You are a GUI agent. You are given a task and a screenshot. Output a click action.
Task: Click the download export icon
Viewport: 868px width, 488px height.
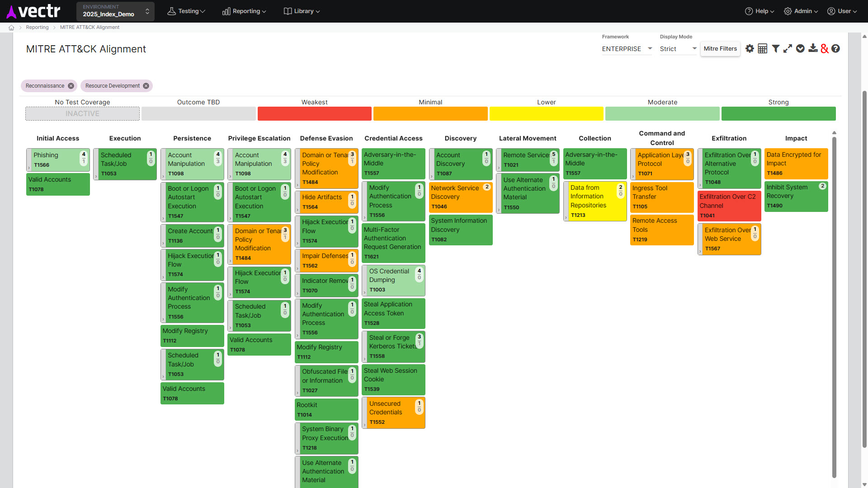813,48
